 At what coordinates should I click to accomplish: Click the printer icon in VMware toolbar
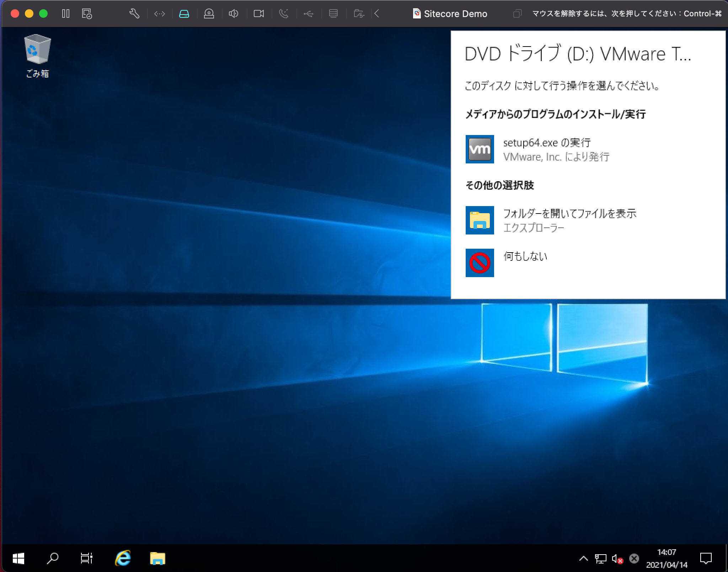[333, 14]
